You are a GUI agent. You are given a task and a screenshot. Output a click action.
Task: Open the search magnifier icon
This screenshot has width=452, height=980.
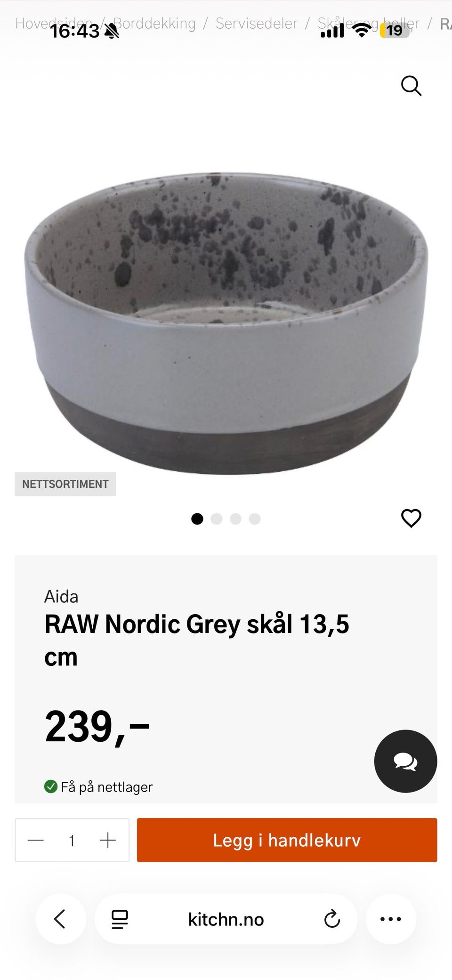click(411, 86)
